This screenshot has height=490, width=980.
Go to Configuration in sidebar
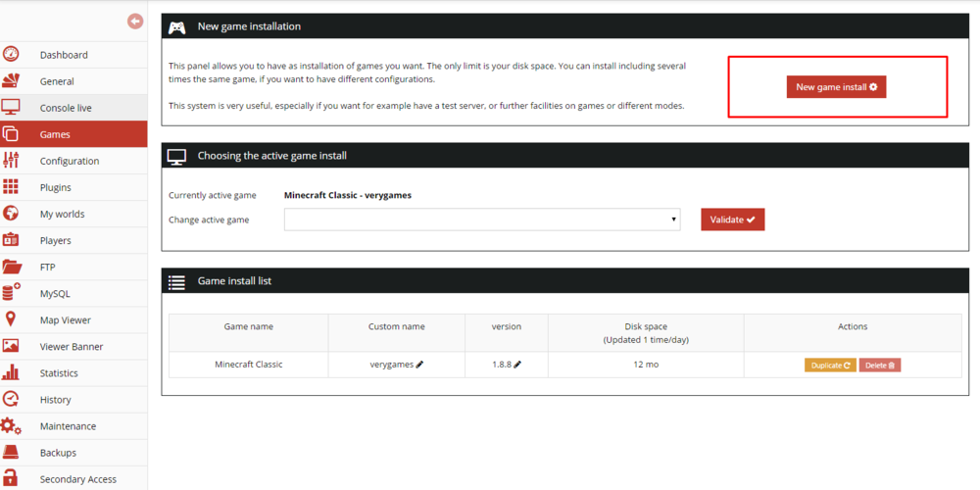pyautogui.click(x=69, y=161)
